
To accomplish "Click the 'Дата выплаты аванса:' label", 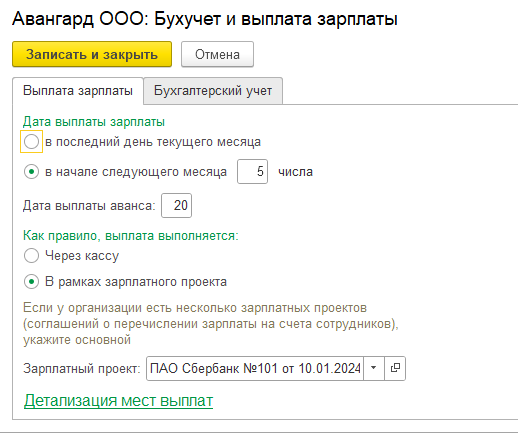I will 89,206.
